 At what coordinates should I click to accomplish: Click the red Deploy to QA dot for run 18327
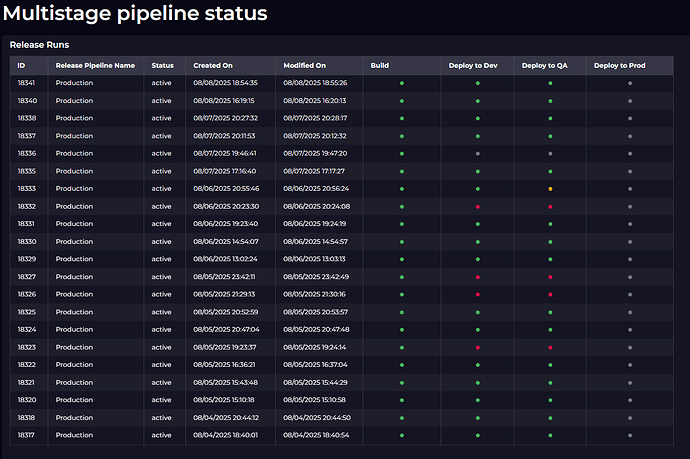click(x=550, y=277)
